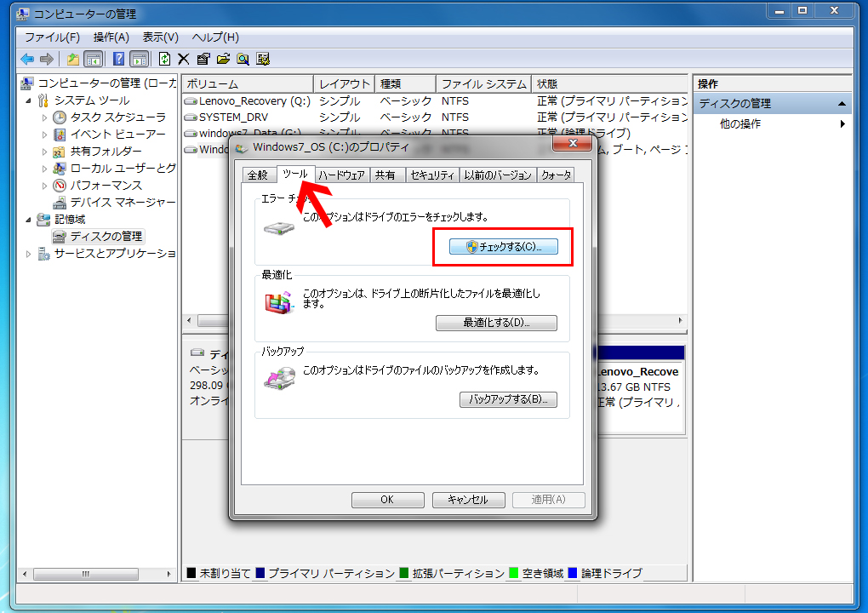The width and height of the screenshot is (868, 613).
Task: Open the 表示(V) menu
Action: [x=161, y=37]
